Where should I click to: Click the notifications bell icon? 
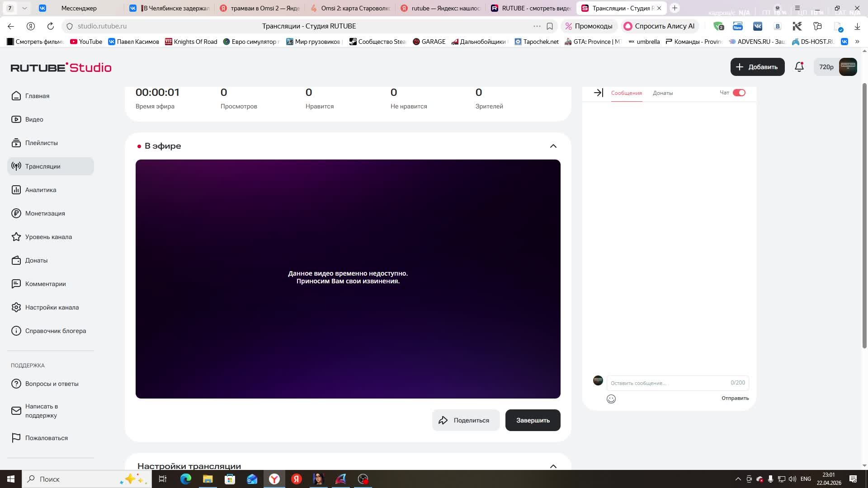tap(799, 67)
